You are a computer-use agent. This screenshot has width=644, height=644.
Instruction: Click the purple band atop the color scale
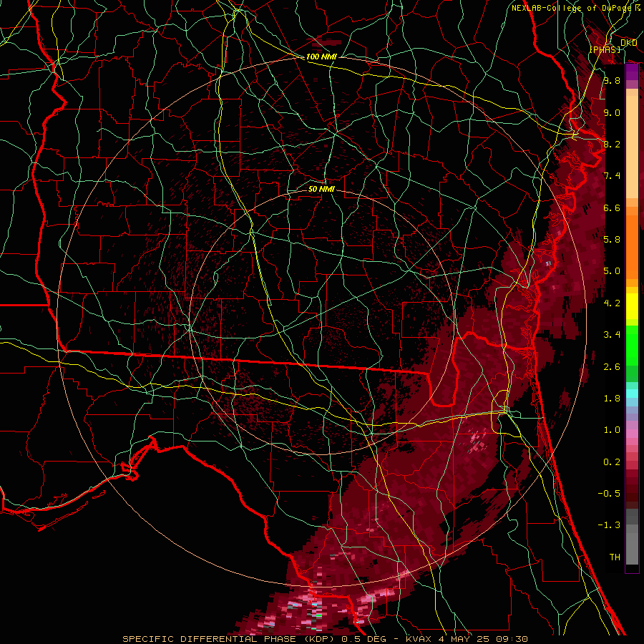click(x=632, y=72)
